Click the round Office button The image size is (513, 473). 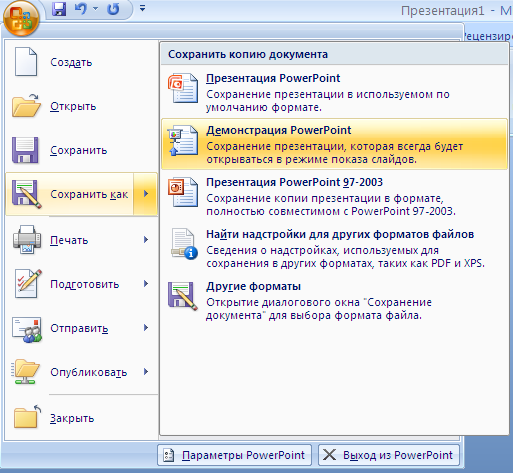21,19
